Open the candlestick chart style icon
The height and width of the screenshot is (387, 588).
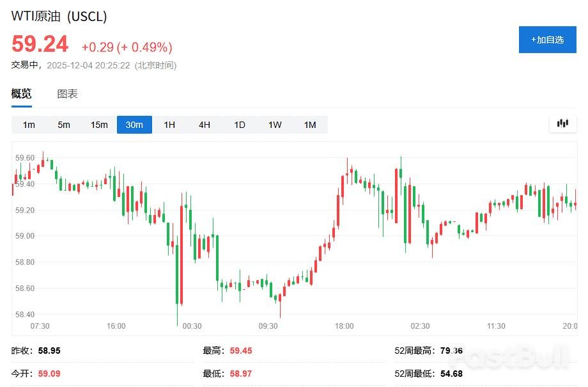(562, 123)
